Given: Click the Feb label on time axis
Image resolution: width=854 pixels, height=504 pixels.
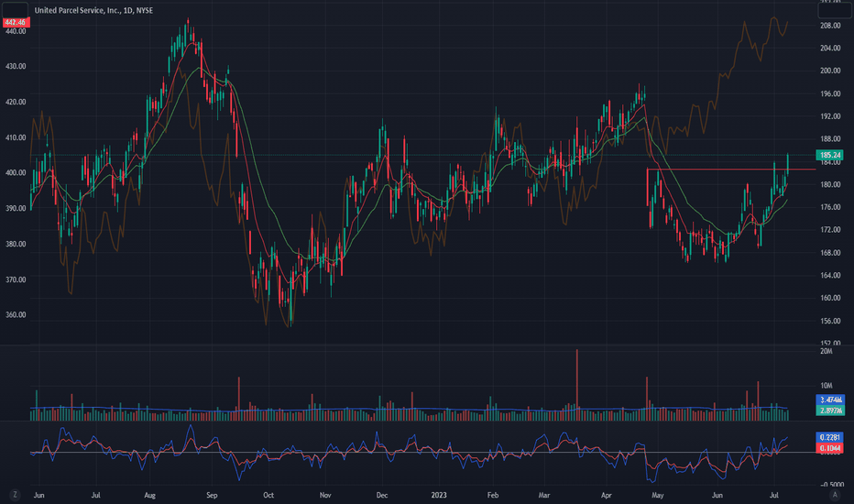Looking at the screenshot, I should (x=493, y=495).
